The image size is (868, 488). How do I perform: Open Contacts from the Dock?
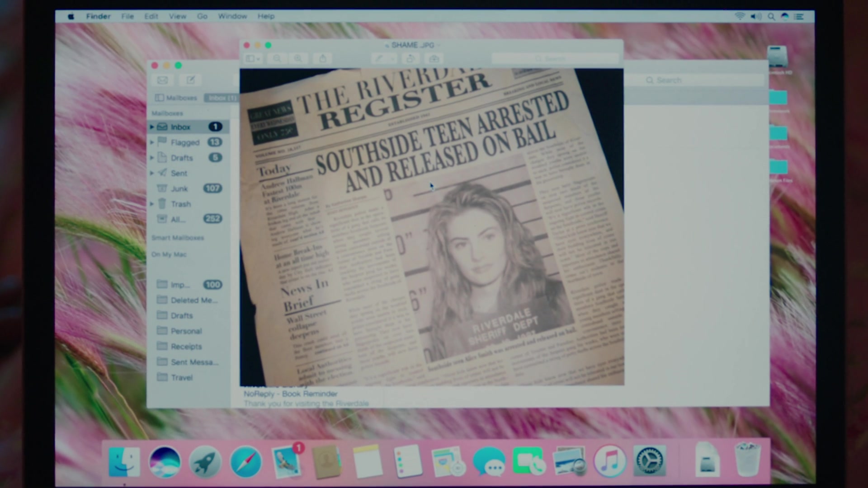pos(326,462)
